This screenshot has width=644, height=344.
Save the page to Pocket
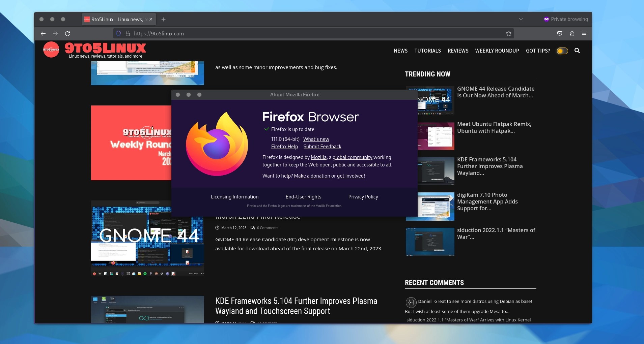(560, 33)
